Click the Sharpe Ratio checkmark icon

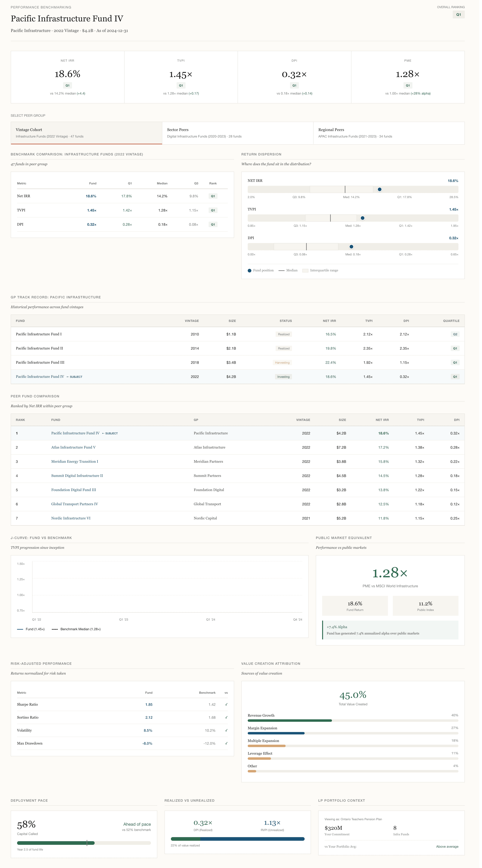pyautogui.click(x=226, y=704)
